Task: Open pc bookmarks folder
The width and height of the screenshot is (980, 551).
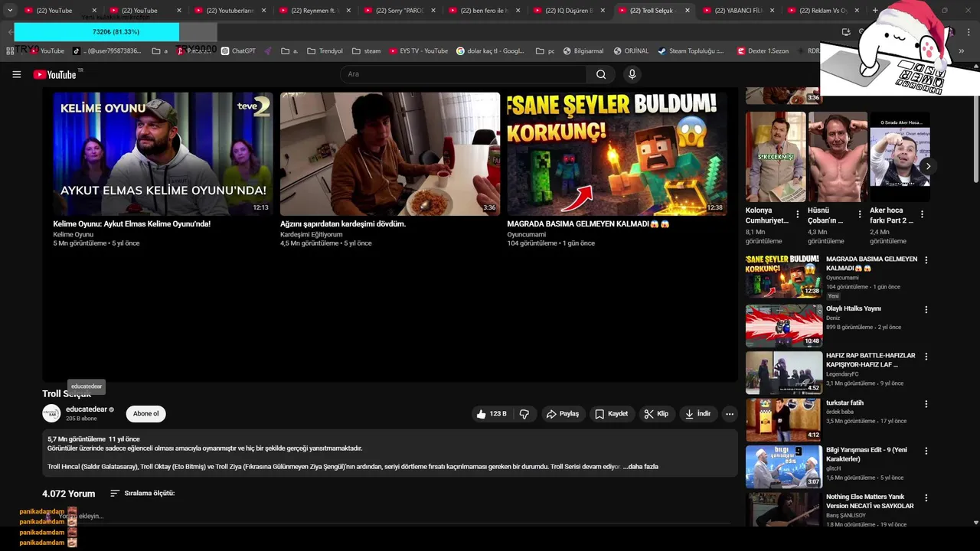Action: pos(545,51)
